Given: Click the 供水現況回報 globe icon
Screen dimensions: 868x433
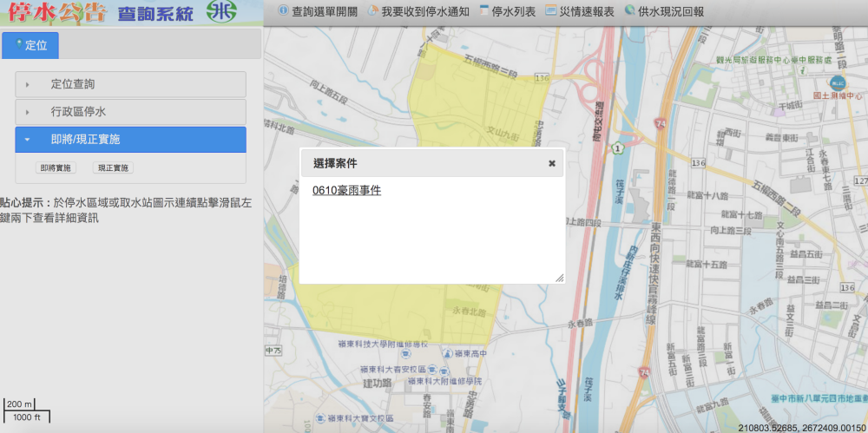Looking at the screenshot, I should pos(630,11).
